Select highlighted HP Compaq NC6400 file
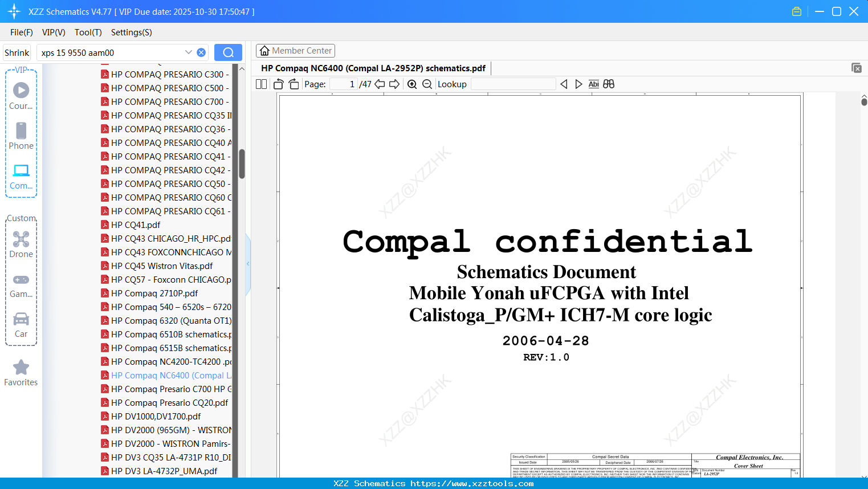 166,375
